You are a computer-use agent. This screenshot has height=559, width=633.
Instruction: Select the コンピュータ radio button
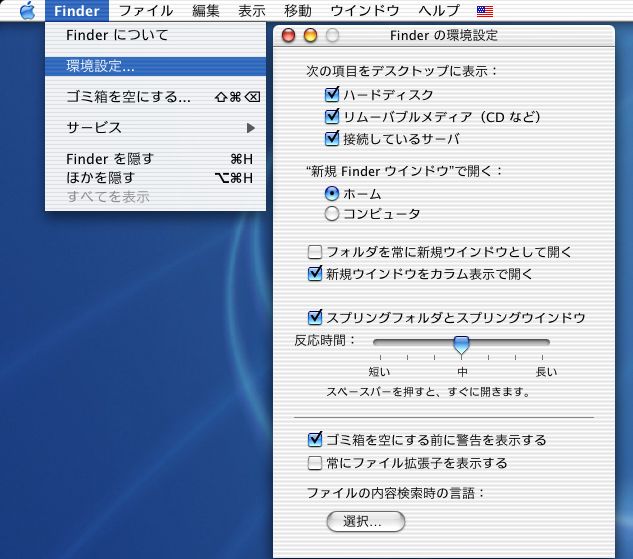pos(333,213)
